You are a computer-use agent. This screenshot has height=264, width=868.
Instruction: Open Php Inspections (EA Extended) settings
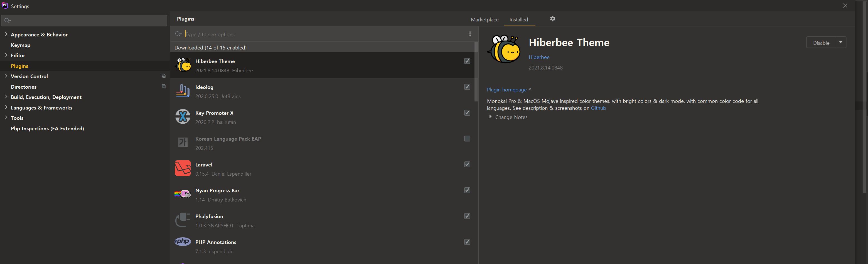click(47, 128)
